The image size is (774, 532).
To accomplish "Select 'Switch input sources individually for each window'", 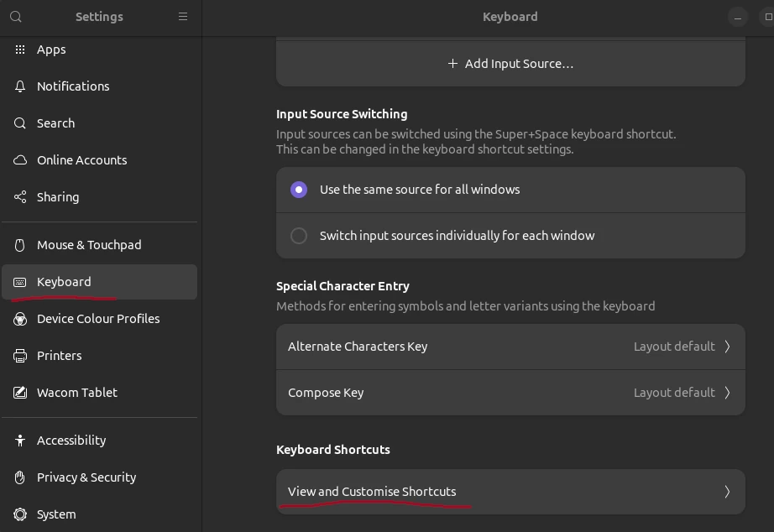I will pos(299,236).
